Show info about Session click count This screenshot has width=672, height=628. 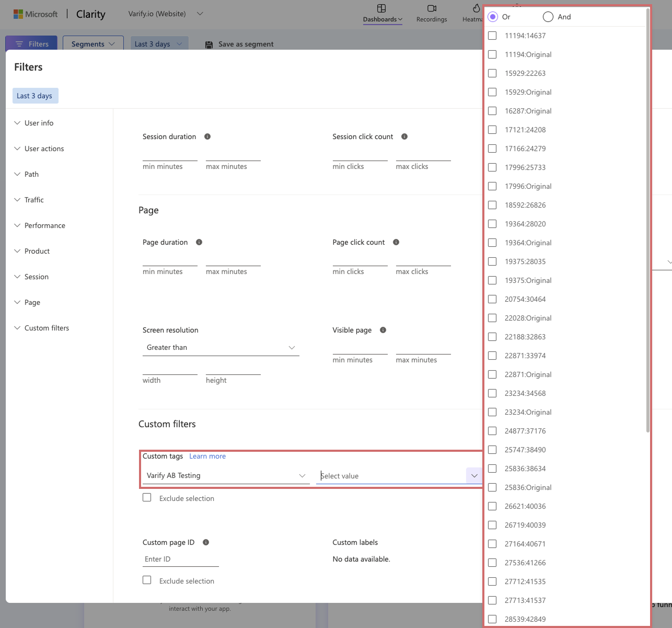404,136
